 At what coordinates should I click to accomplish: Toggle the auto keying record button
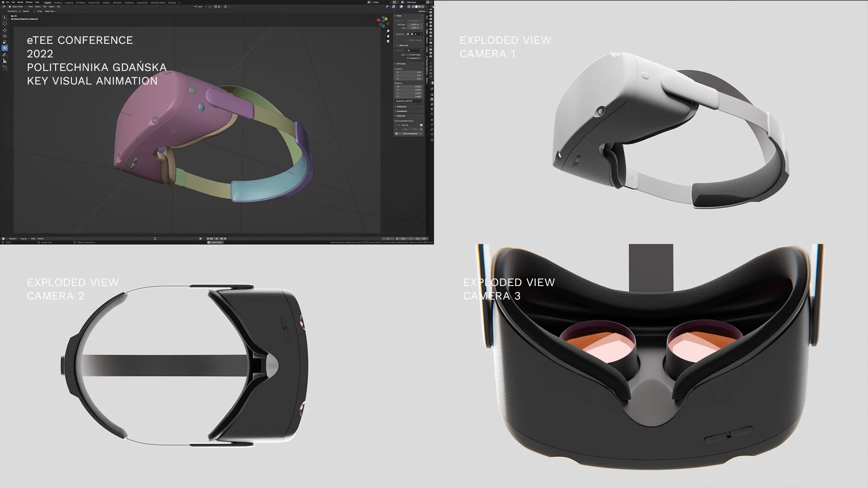[200, 239]
